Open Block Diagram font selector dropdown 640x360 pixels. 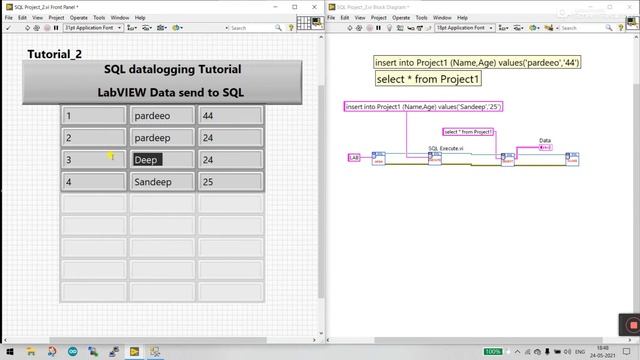[x=464, y=28]
